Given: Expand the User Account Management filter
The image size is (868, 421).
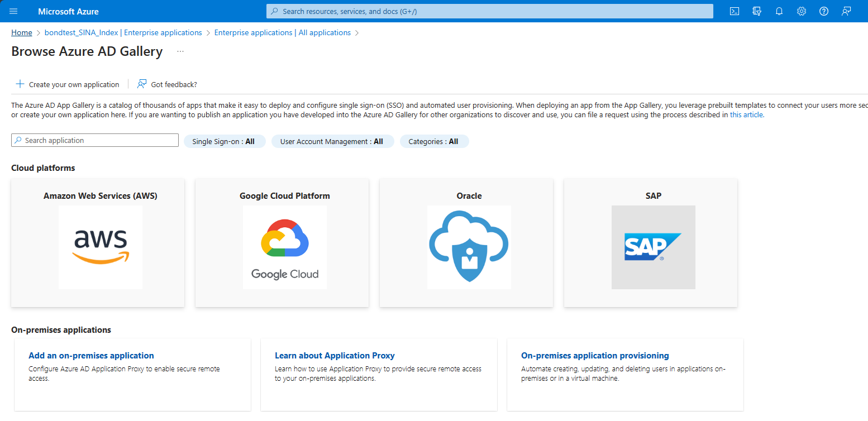Looking at the screenshot, I should tap(332, 142).
